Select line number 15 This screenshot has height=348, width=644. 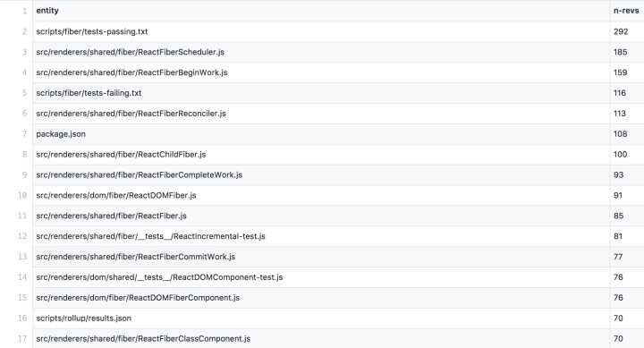(22, 298)
